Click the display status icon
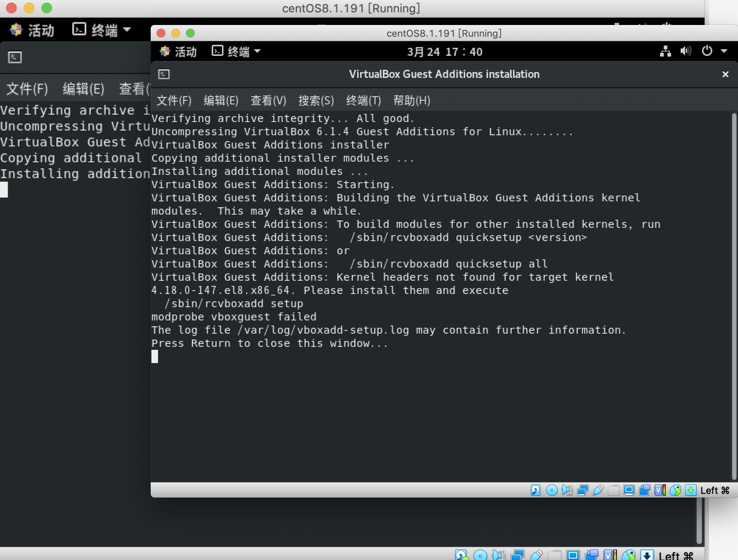Screen dimensions: 738x560 (x=629, y=490)
